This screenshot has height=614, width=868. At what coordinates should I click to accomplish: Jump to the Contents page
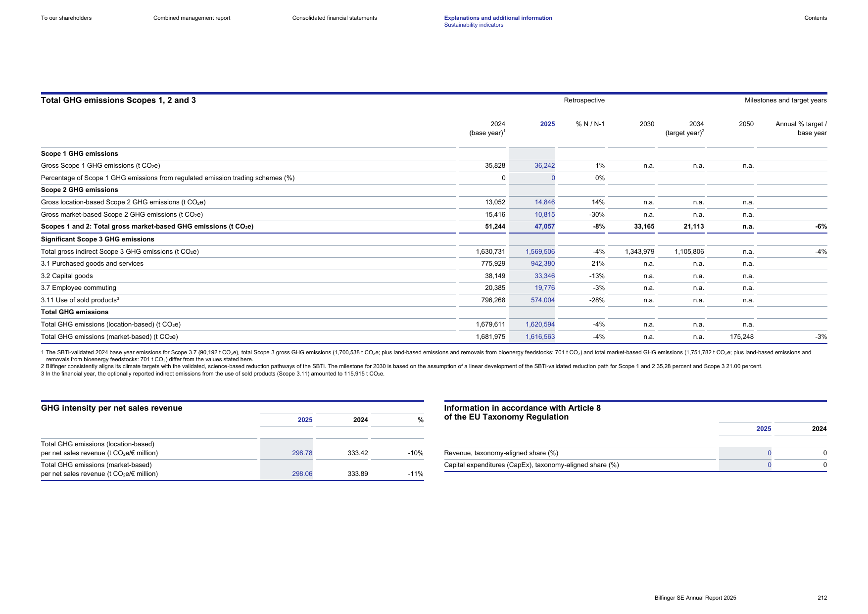point(816,18)
